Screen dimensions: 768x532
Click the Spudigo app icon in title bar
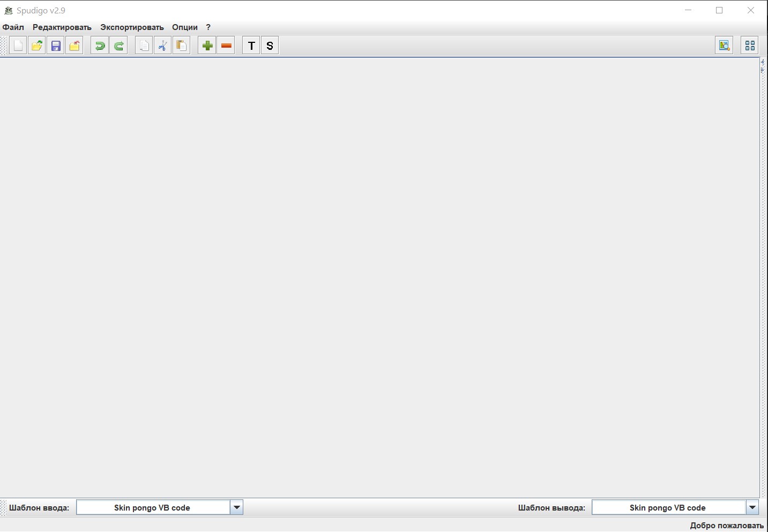[8, 10]
